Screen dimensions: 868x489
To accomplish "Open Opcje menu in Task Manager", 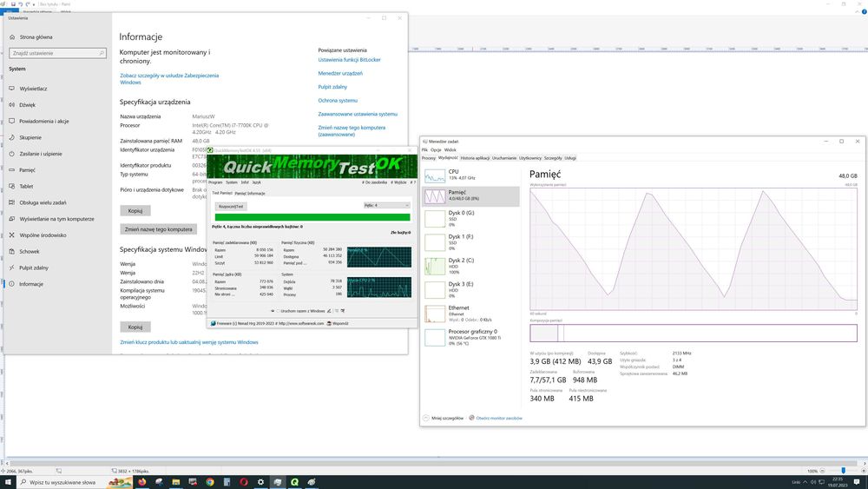I will point(436,149).
